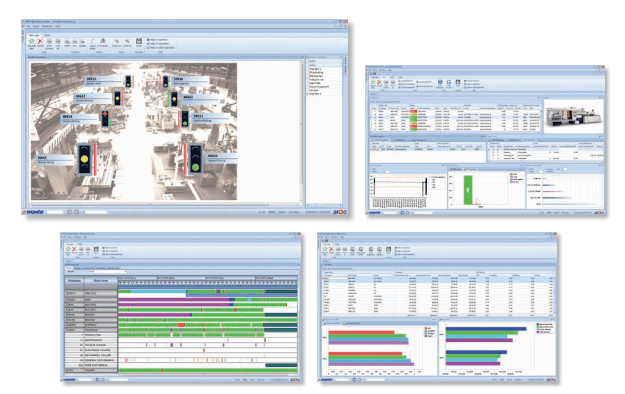Click the save floppy-disk icon in top-left ribbon

[139, 41]
